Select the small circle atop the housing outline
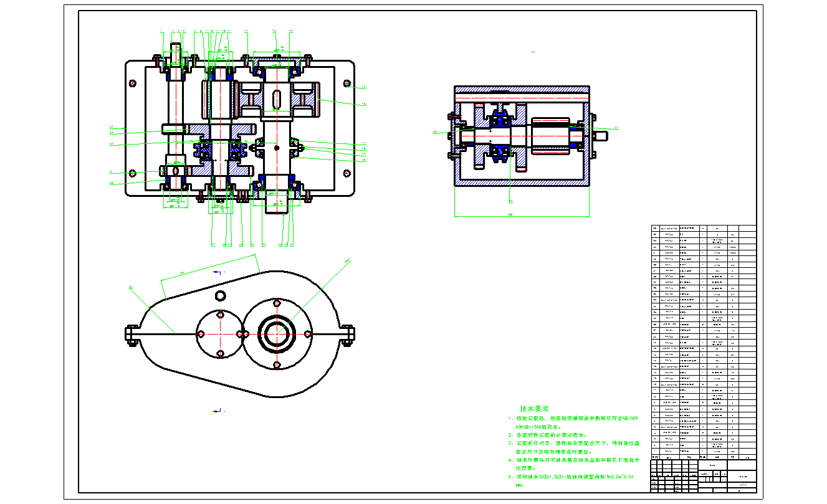 (221, 294)
